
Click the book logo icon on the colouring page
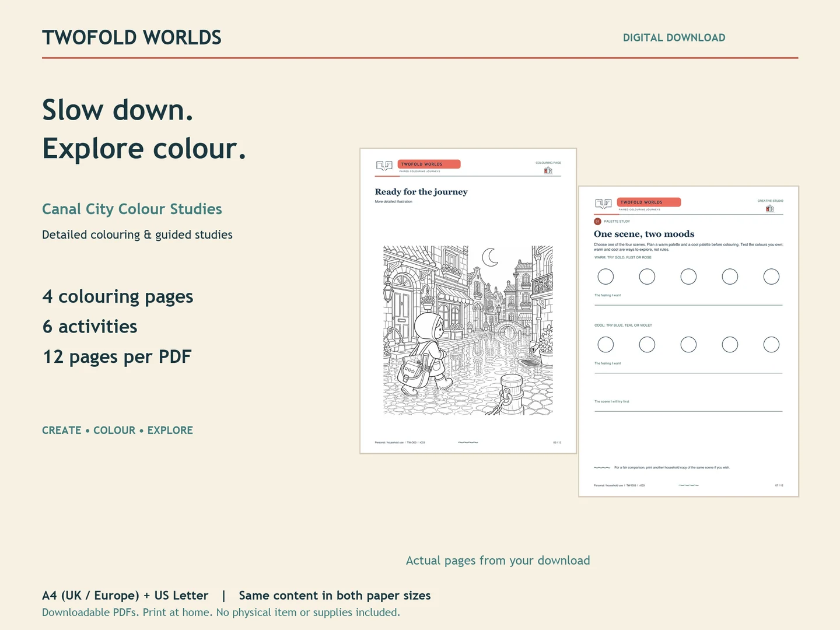click(384, 166)
